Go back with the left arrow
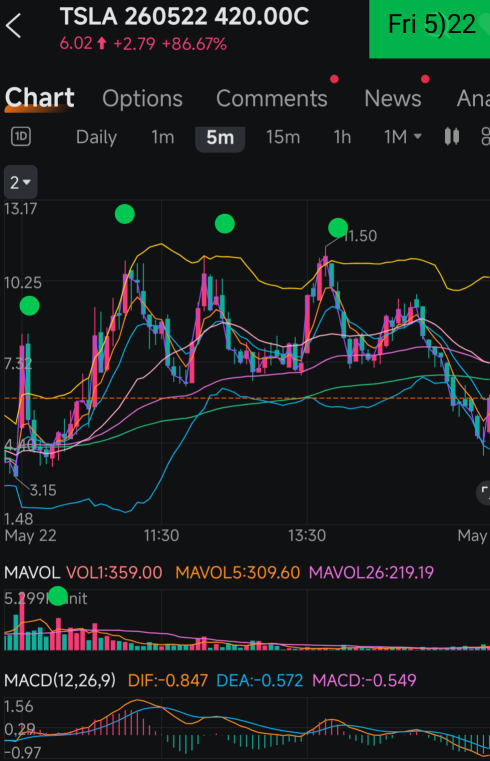 pos(14,26)
